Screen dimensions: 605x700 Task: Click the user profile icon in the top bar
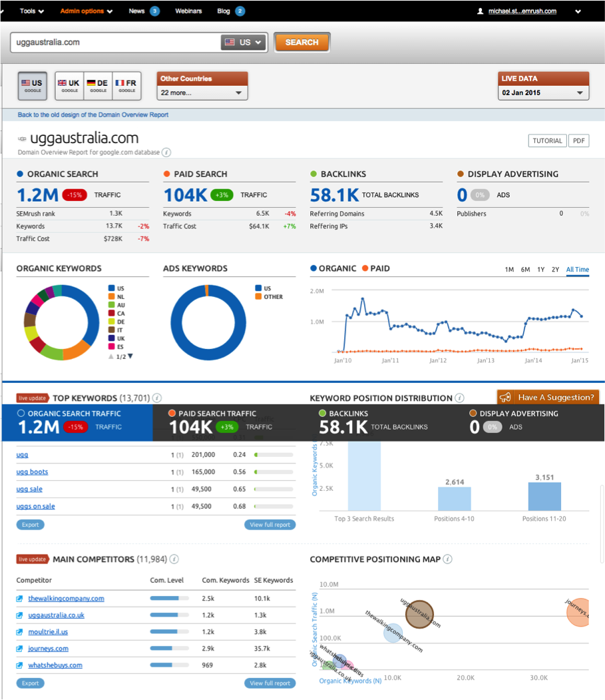(x=480, y=11)
